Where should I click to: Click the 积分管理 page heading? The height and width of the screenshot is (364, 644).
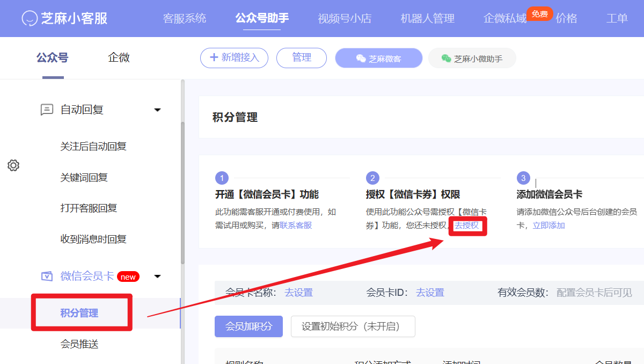pos(235,118)
